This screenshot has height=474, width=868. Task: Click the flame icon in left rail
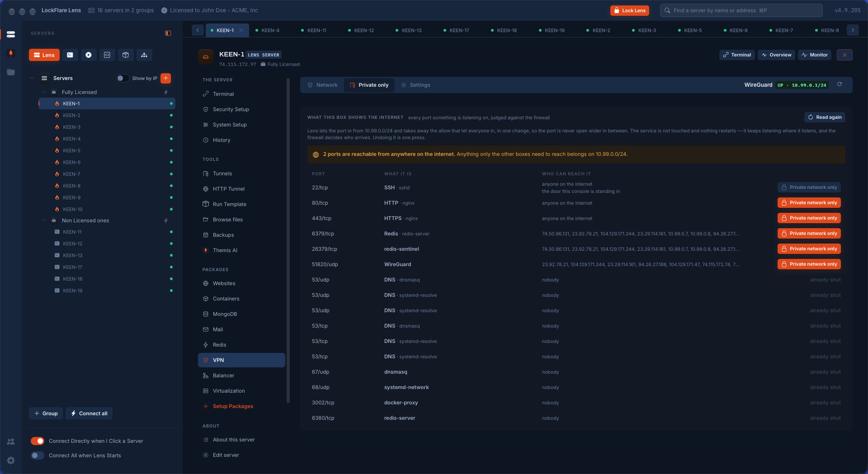(11, 53)
